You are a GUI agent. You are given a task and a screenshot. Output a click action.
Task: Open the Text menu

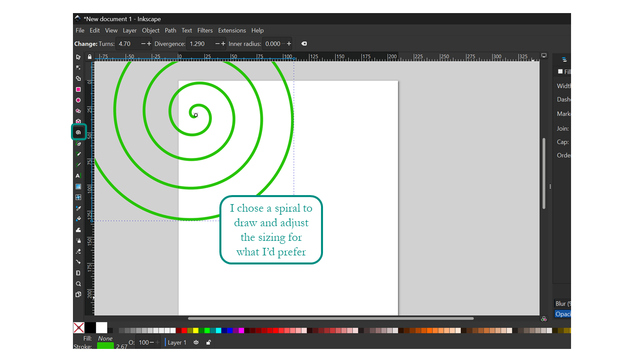point(187,30)
